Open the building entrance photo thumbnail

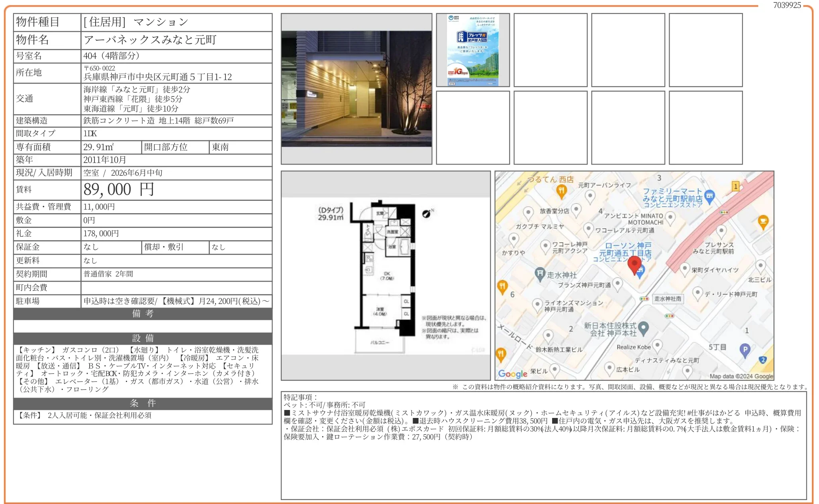[x=357, y=88]
